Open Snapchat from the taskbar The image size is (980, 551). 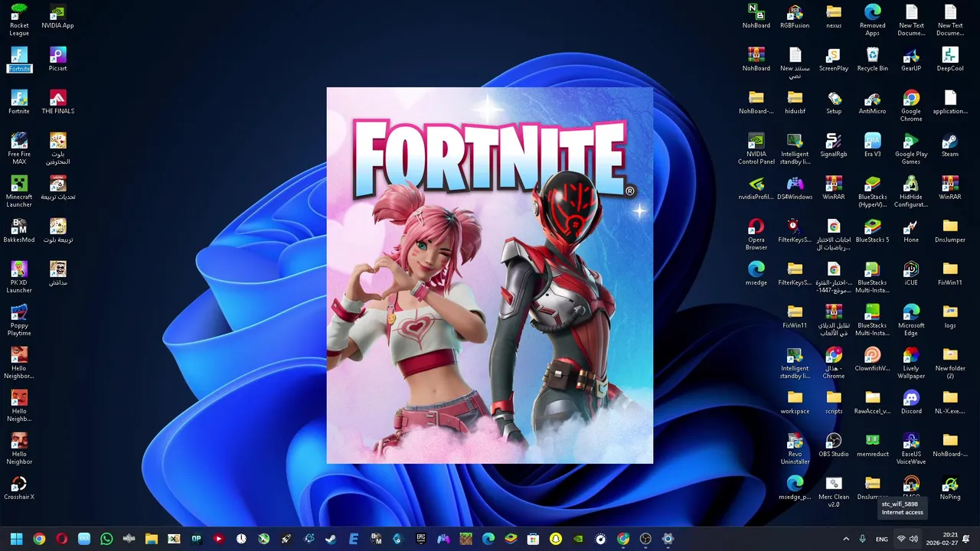[556, 539]
